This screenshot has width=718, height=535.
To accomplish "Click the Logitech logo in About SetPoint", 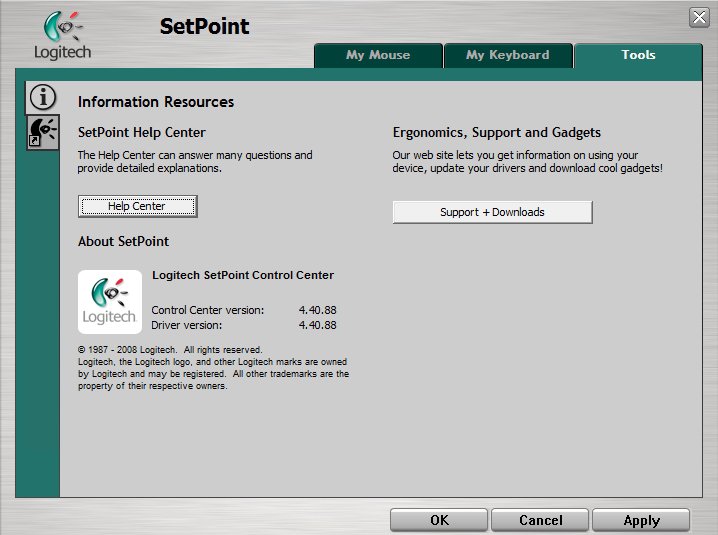I will pos(110,302).
